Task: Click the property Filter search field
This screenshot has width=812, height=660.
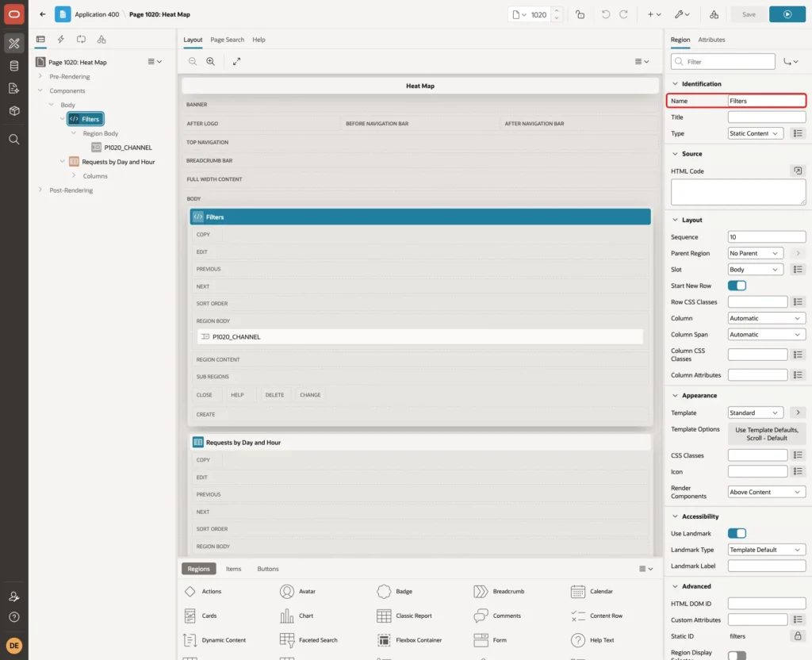Action: pos(723,62)
